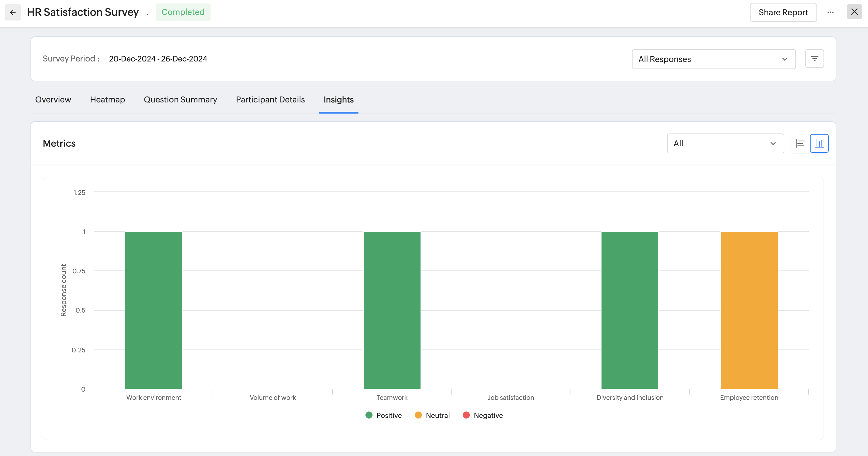Close the survey report with X icon
This screenshot has width=868, height=456.
click(854, 12)
